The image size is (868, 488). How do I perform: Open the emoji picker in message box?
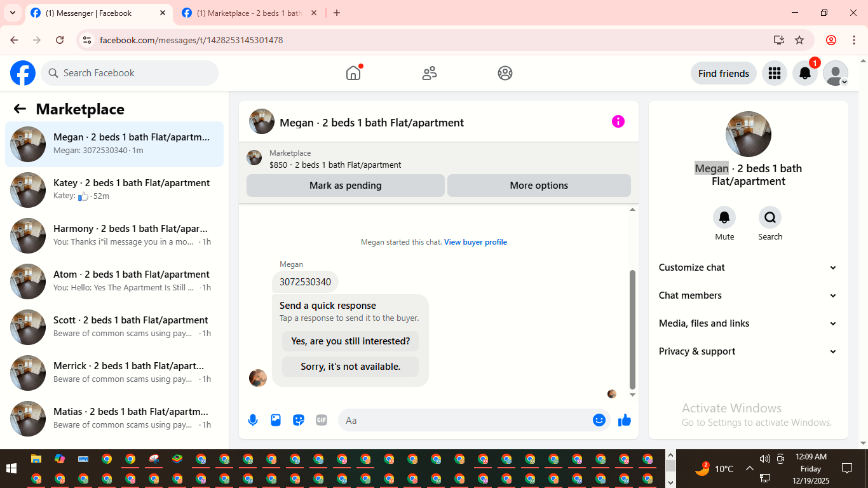(599, 420)
